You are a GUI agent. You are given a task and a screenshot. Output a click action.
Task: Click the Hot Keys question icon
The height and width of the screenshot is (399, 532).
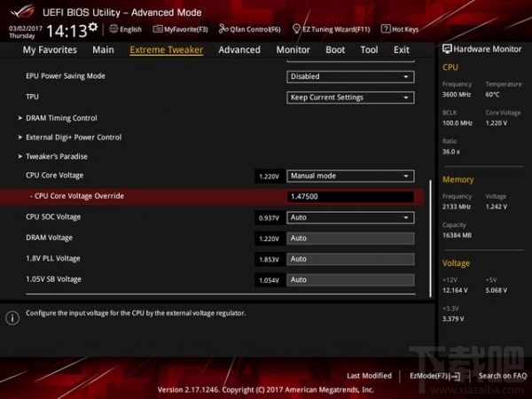(386, 29)
